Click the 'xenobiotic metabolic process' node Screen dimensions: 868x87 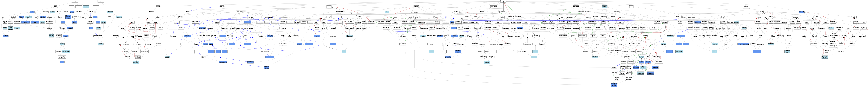click(670, 36)
